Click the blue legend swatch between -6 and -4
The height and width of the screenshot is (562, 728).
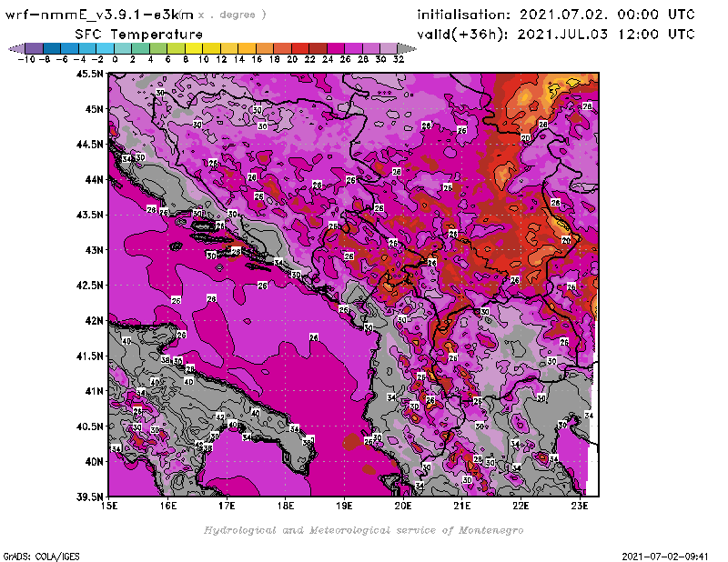[70, 48]
